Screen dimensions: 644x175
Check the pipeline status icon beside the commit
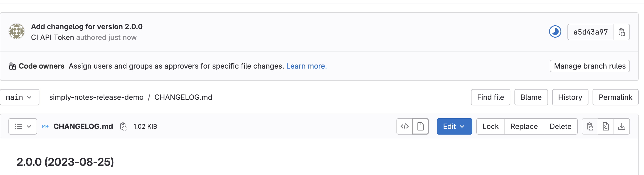554,32
